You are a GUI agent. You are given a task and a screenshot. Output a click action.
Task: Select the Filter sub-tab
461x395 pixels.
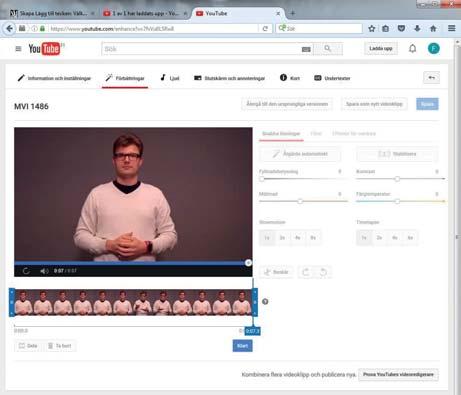click(316, 134)
